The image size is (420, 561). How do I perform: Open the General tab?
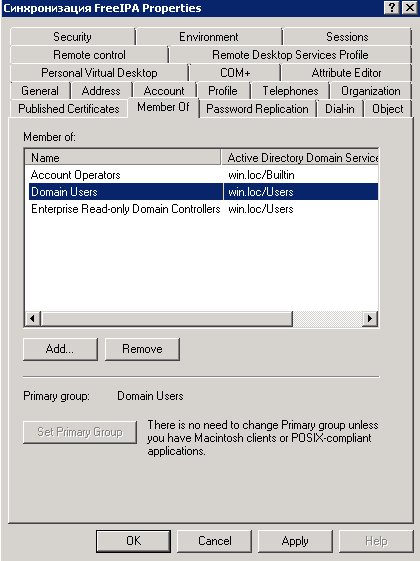[40, 91]
